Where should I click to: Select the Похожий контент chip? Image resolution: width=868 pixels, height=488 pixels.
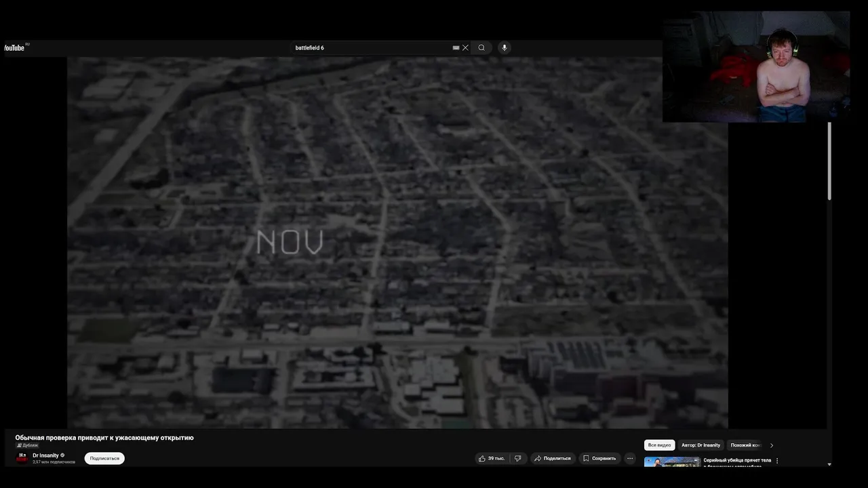tap(745, 445)
